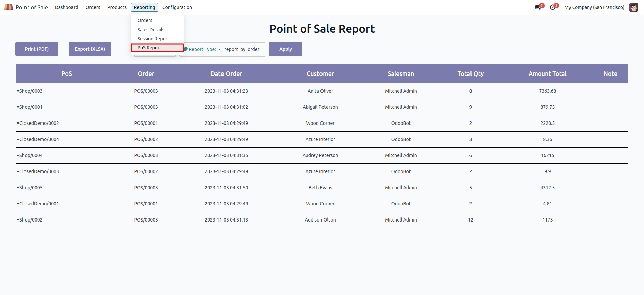Expand the ClosedDemo/0004 row caret
644x295 pixels.
click(18, 139)
